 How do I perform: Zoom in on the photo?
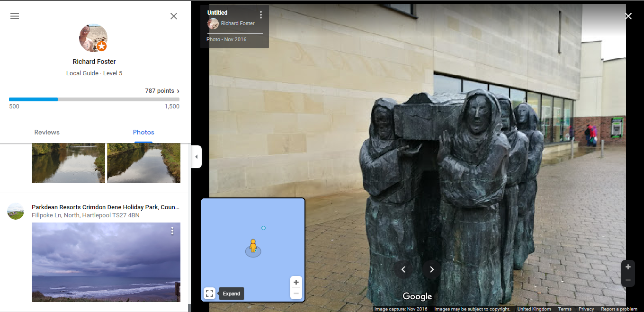pos(628,267)
